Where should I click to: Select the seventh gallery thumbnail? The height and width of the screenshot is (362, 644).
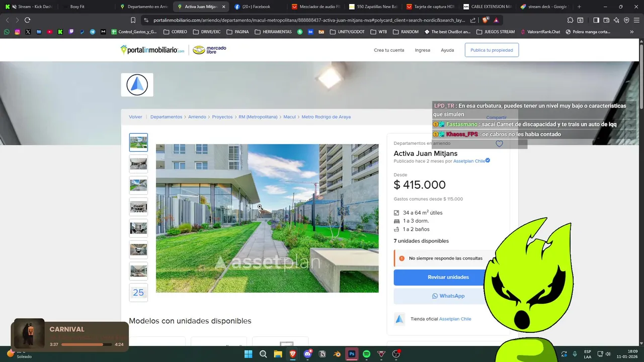[138, 271]
